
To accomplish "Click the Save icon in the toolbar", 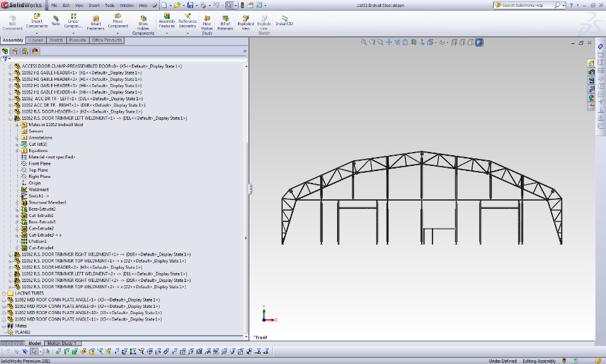I will click(191, 5).
